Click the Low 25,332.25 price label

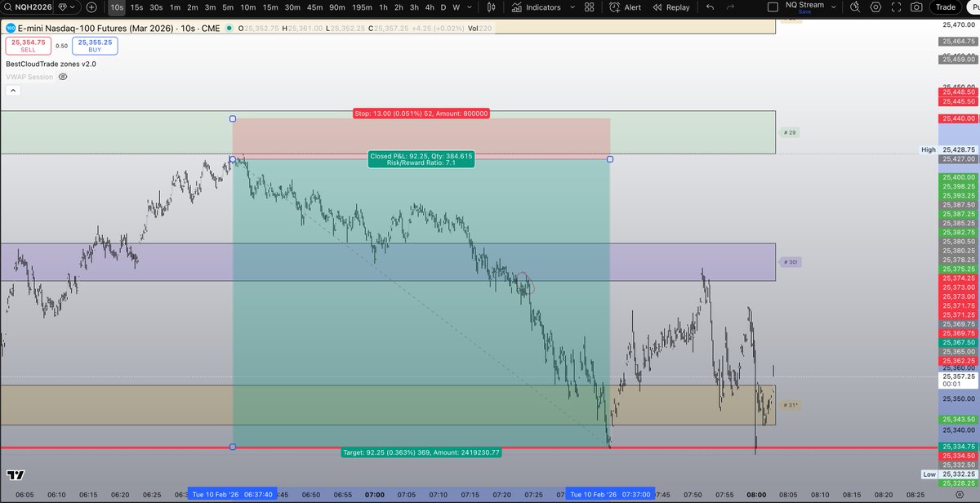[948, 474]
